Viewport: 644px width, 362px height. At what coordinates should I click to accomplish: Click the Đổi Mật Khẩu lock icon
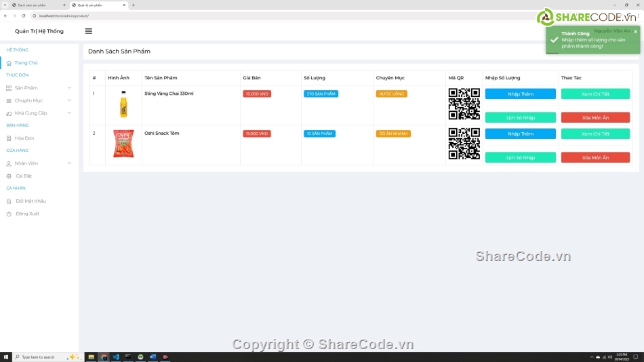pyautogui.click(x=9, y=201)
